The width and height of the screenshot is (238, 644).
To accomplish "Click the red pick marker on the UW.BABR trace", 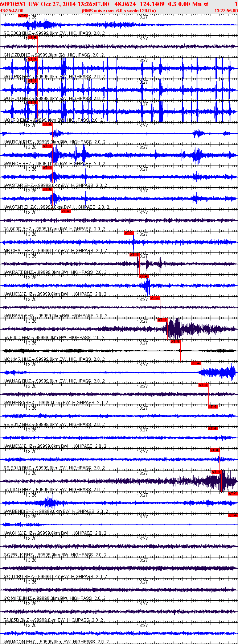I will tap(155, 298).
